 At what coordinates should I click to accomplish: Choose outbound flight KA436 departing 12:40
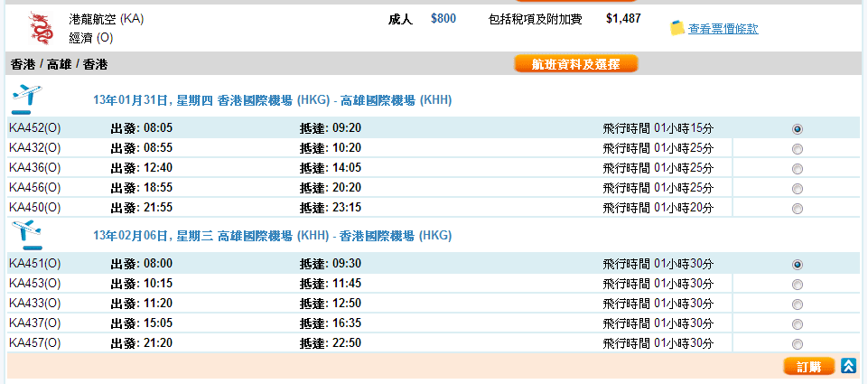(797, 169)
